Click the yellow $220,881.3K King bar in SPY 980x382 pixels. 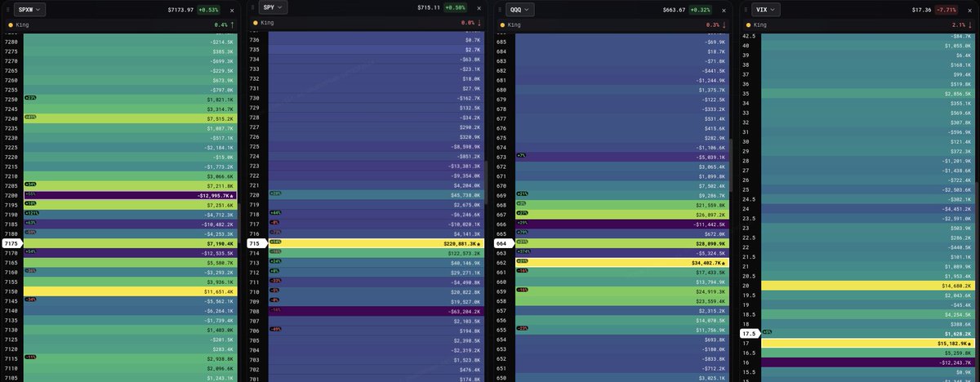(x=376, y=243)
